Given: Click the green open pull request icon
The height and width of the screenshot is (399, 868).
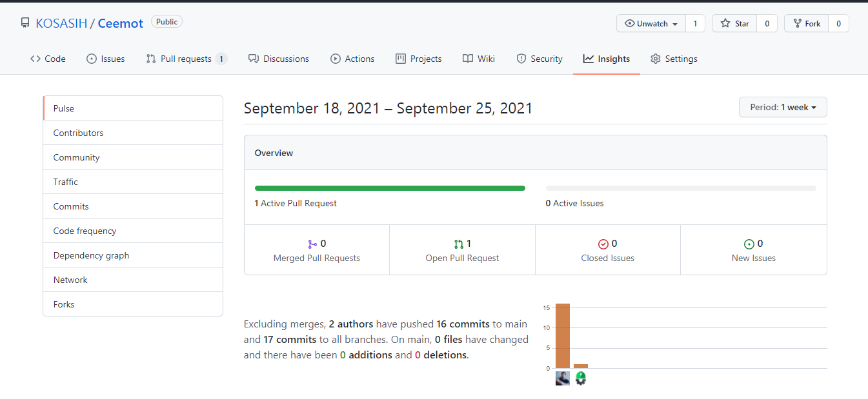Looking at the screenshot, I should pyautogui.click(x=459, y=244).
